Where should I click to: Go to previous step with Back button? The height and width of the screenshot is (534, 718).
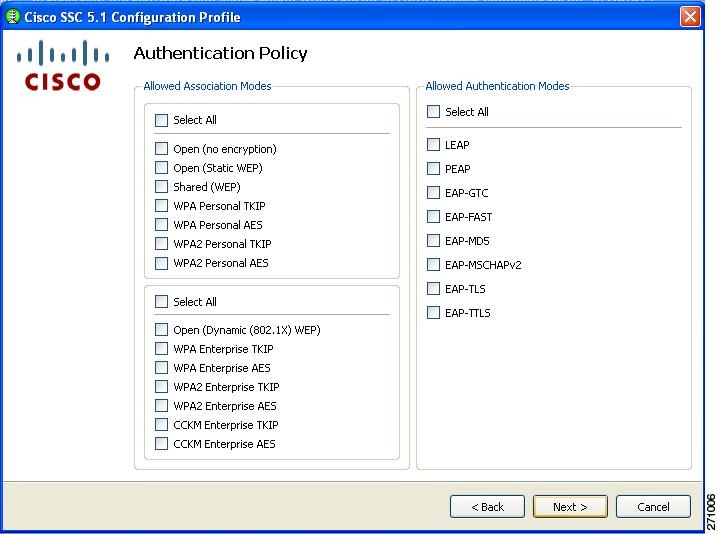(x=487, y=507)
